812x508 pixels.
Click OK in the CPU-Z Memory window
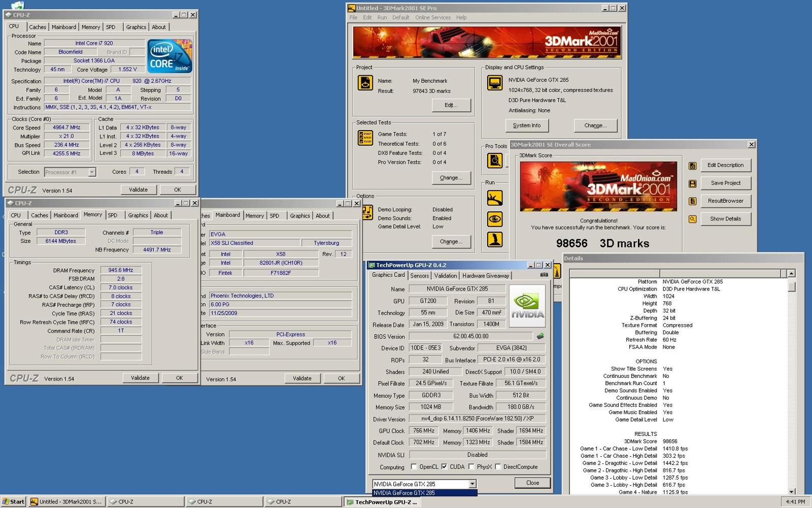point(180,378)
